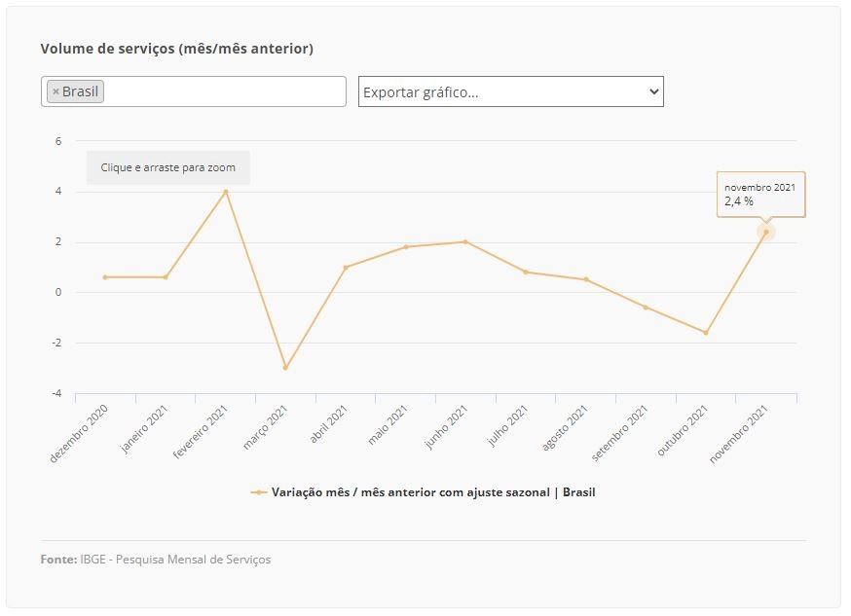The height and width of the screenshot is (616, 851).
Task: Click the novembro 2021 tooltip box
Action: [x=760, y=195]
